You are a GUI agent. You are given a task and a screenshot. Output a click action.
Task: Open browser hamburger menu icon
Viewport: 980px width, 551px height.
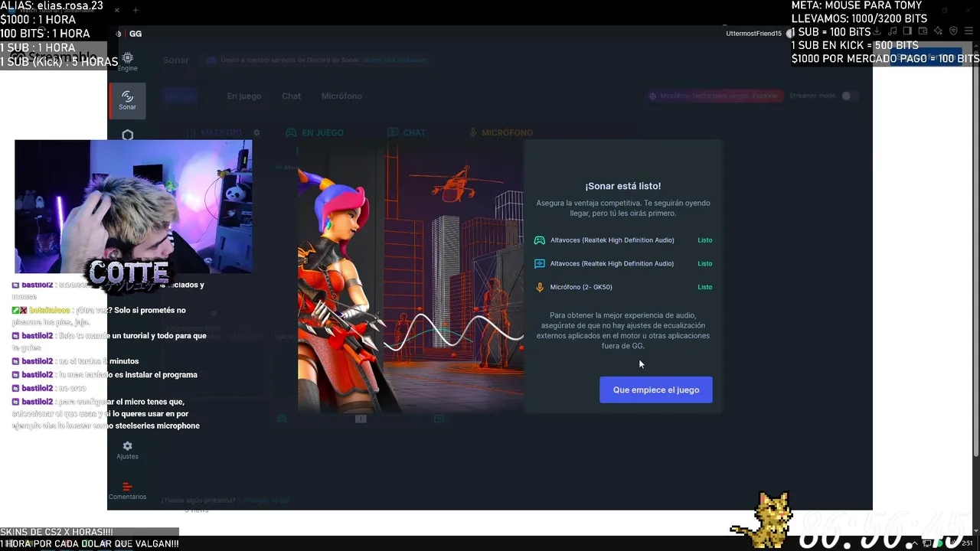click(x=969, y=31)
